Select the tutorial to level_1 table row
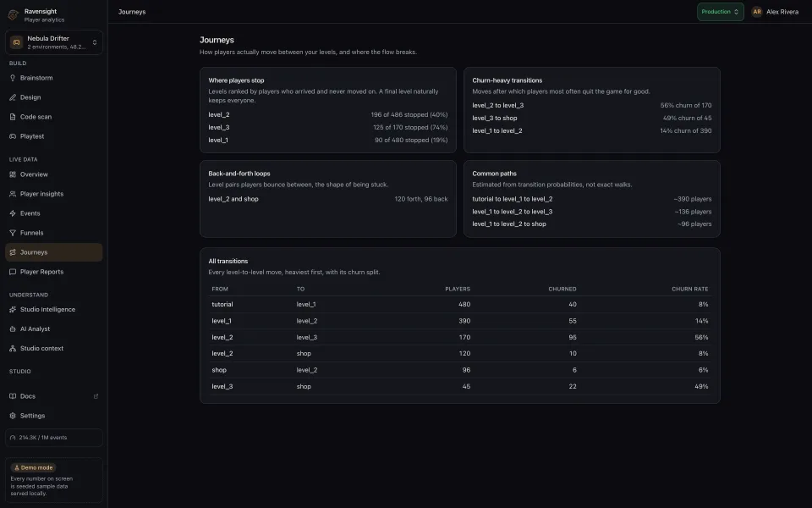The image size is (812, 508). coord(460,304)
